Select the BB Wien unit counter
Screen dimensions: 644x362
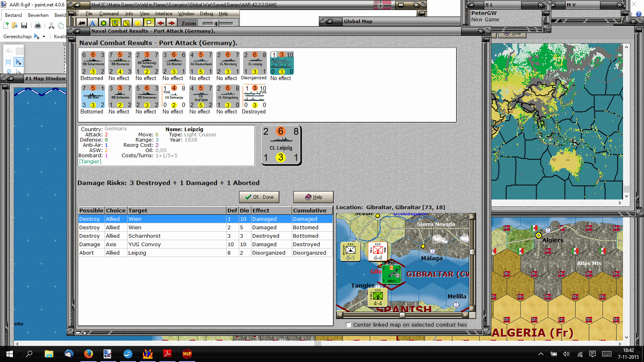tap(93, 97)
